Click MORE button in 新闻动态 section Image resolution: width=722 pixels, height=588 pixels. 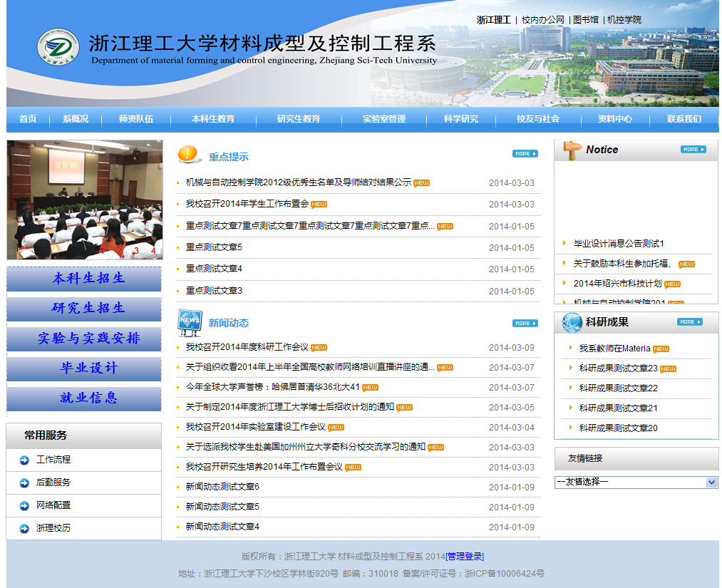[525, 324]
